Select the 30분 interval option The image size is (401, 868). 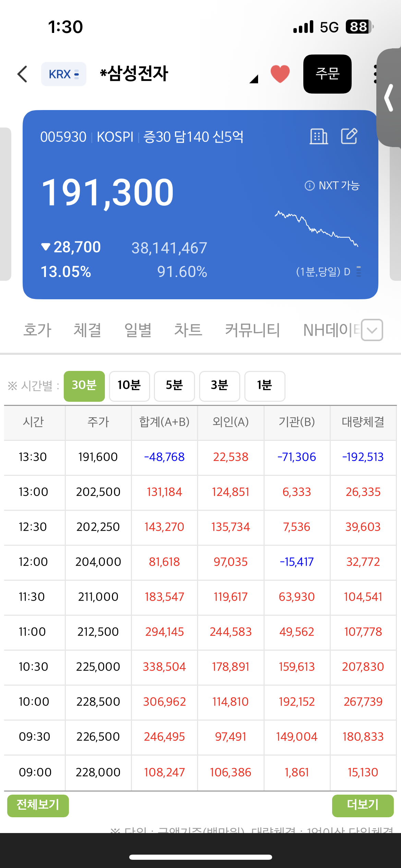pyautogui.click(x=84, y=386)
